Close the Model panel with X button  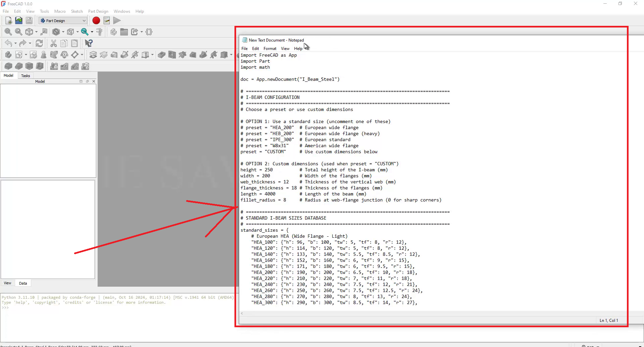[x=94, y=81]
